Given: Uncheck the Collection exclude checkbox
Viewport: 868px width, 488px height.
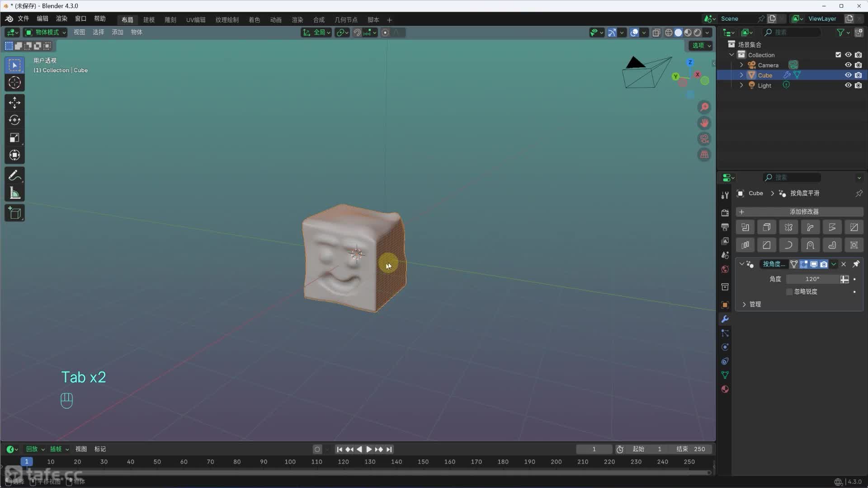Looking at the screenshot, I should 838,54.
